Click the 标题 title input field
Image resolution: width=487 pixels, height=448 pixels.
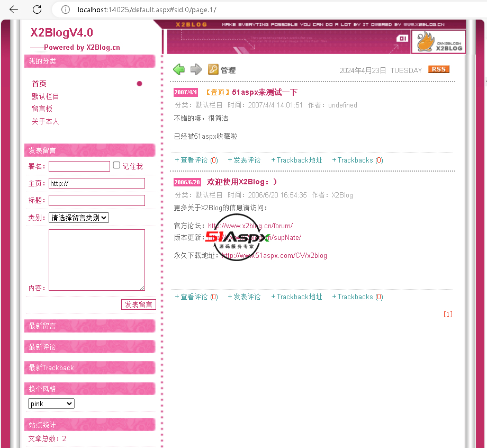click(x=96, y=200)
